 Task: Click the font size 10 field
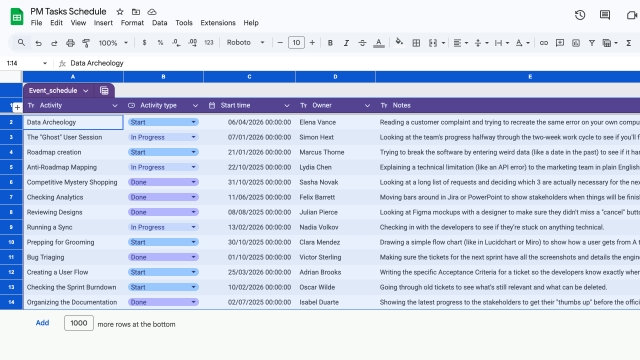coord(296,42)
